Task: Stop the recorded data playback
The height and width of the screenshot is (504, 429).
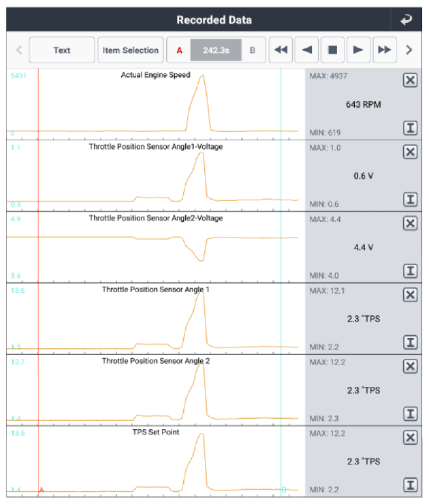Action: click(x=332, y=50)
